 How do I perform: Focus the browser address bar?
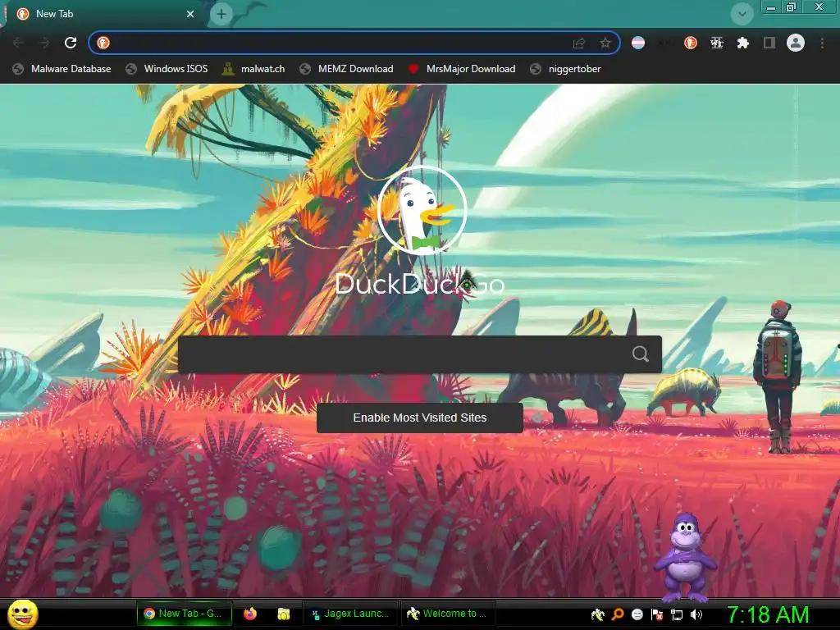(x=354, y=43)
